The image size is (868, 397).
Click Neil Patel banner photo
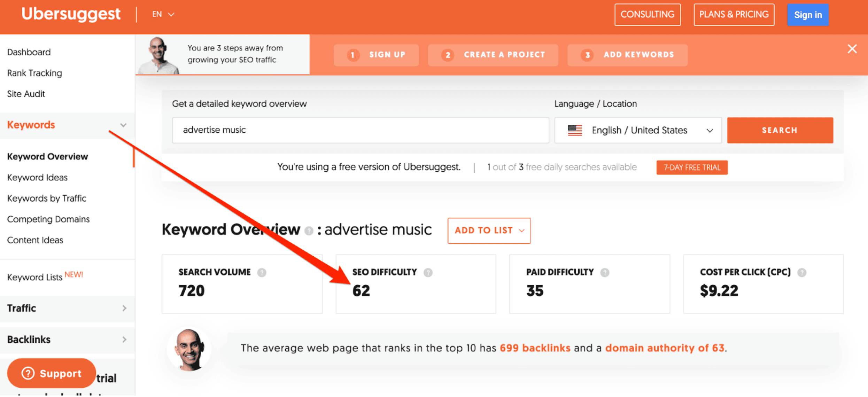click(158, 55)
